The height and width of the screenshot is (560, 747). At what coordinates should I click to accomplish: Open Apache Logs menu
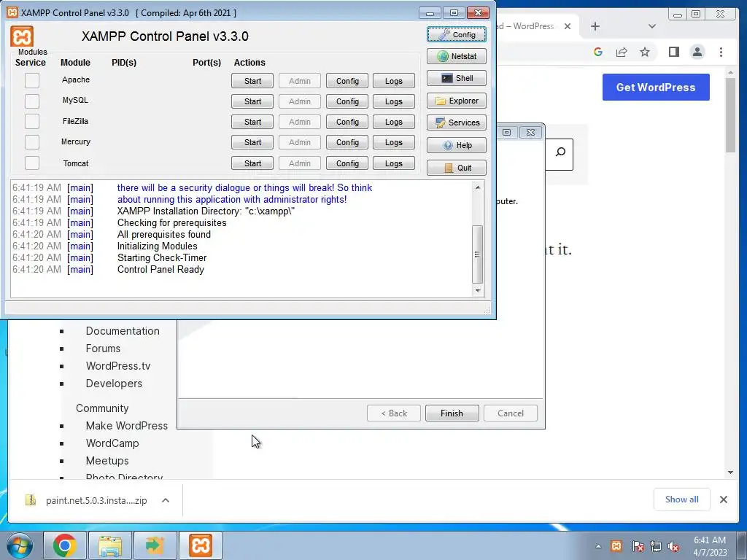pos(393,81)
